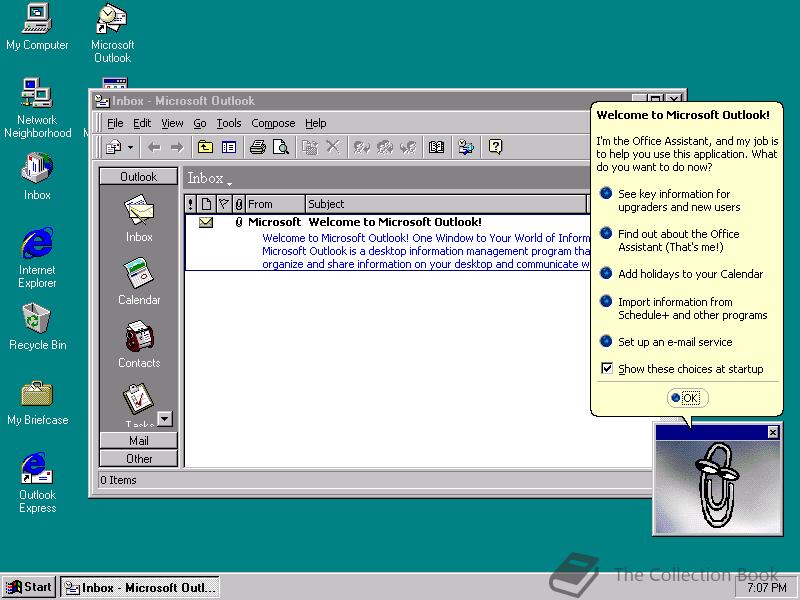Open Calendar shortcut in Outlook bar

pyautogui.click(x=139, y=281)
